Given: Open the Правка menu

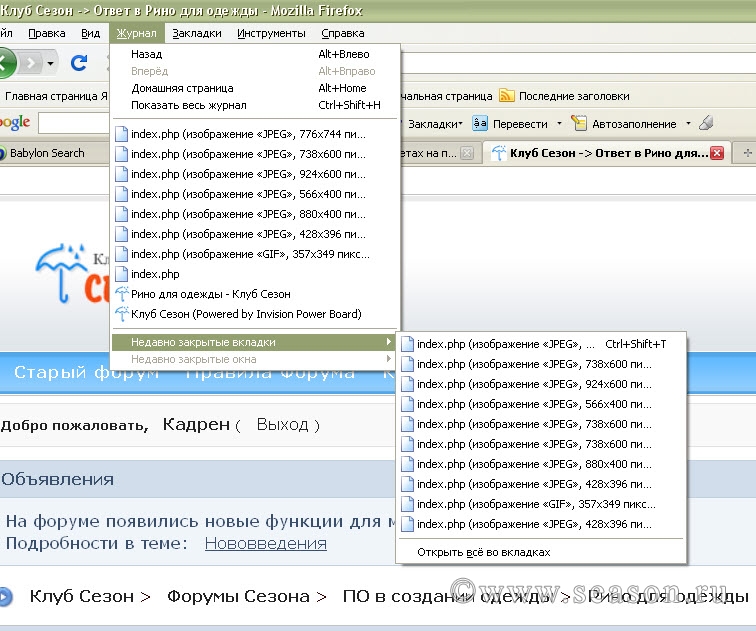Looking at the screenshot, I should point(47,33).
